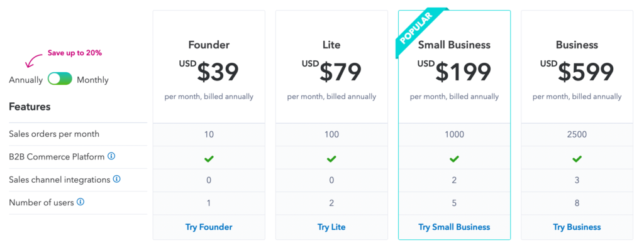Select the Monthly billing label
Viewport: 644px width, 248px height.
(x=93, y=80)
